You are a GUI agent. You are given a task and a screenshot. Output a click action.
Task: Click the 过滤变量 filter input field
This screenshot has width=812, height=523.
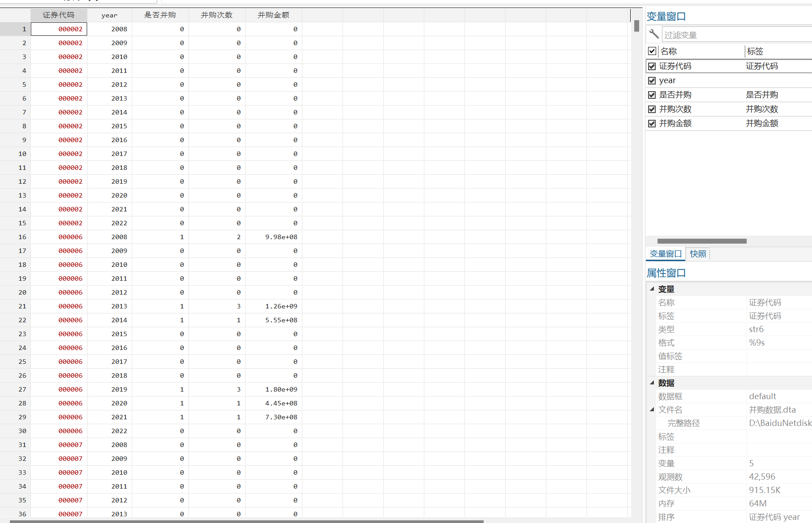pos(736,34)
